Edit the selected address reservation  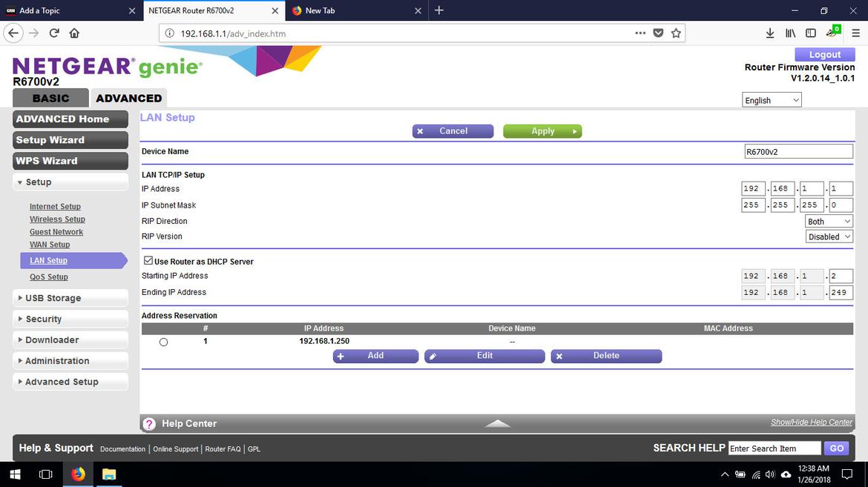(484, 356)
